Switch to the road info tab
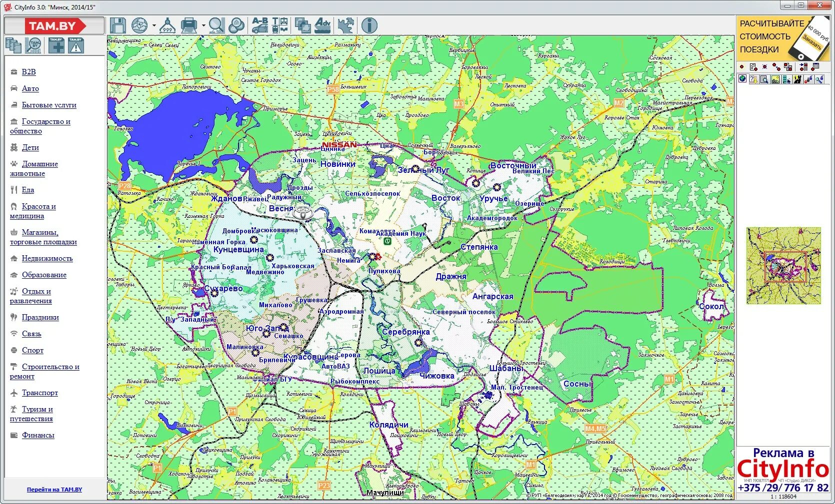 tap(797, 79)
